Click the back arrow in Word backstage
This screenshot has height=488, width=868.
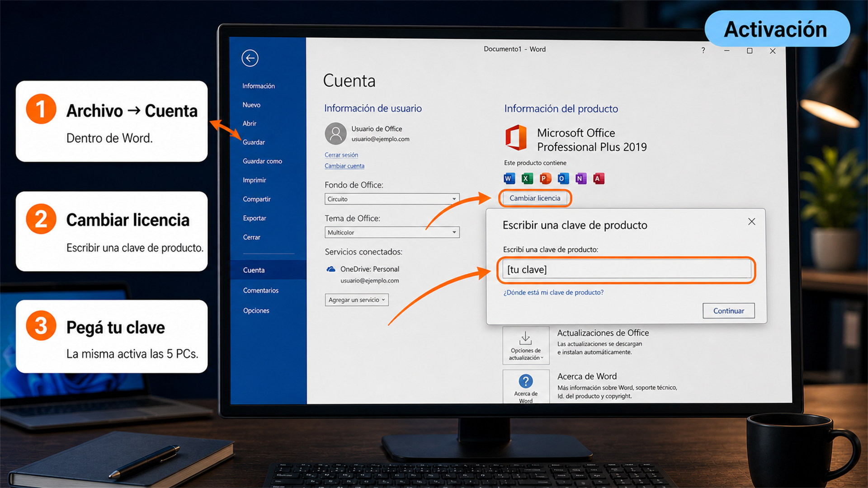[250, 58]
